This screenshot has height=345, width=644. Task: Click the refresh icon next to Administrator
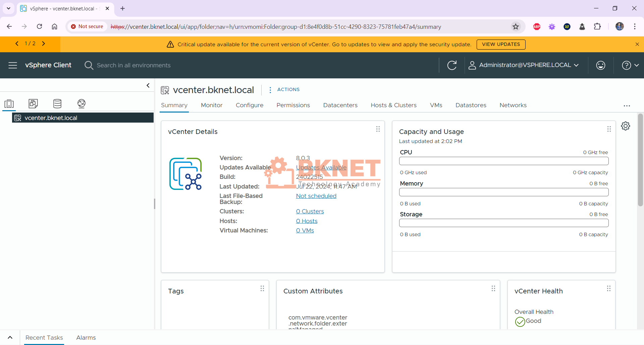(x=452, y=65)
